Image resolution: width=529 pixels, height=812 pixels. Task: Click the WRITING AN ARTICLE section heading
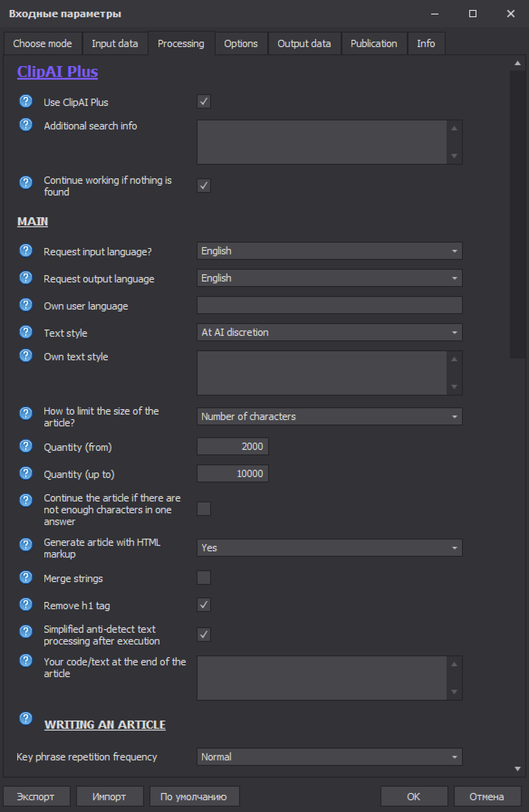coord(105,725)
